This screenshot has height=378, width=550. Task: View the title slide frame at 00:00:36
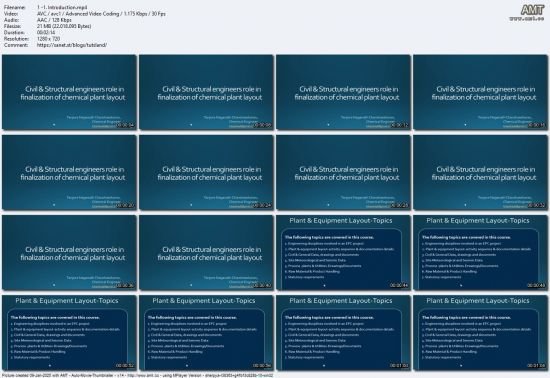click(69, 252)
